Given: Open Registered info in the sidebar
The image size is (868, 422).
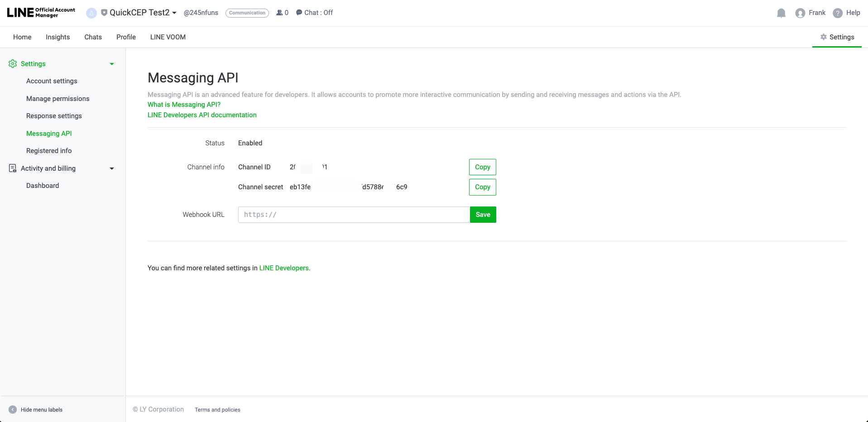Looking at the screenshot, I should pyautogui.click(x=49, y=151).
